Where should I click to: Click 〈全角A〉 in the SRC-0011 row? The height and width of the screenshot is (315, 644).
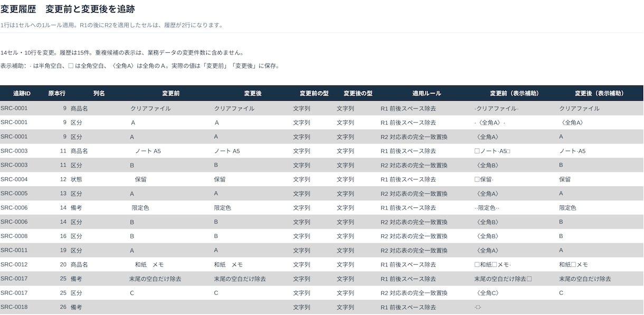tap(486, 251)
